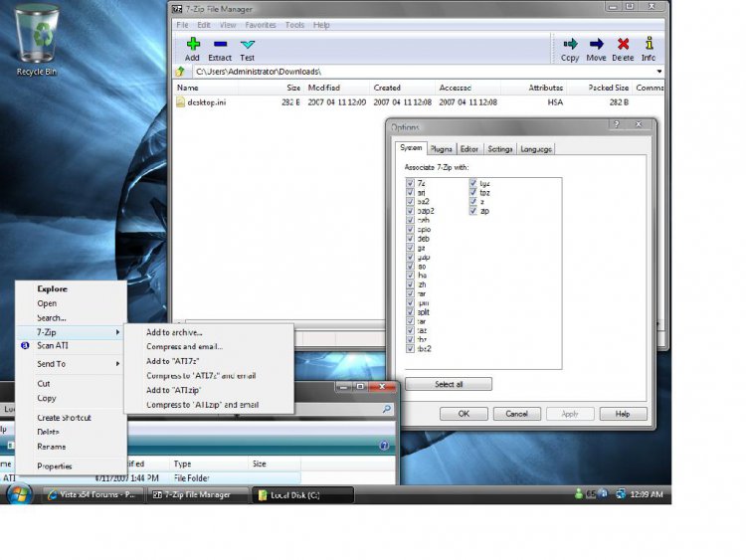746x560 pixels.
Task: Toggle the tbz2 file type checkbox
Action: point(410,349)
